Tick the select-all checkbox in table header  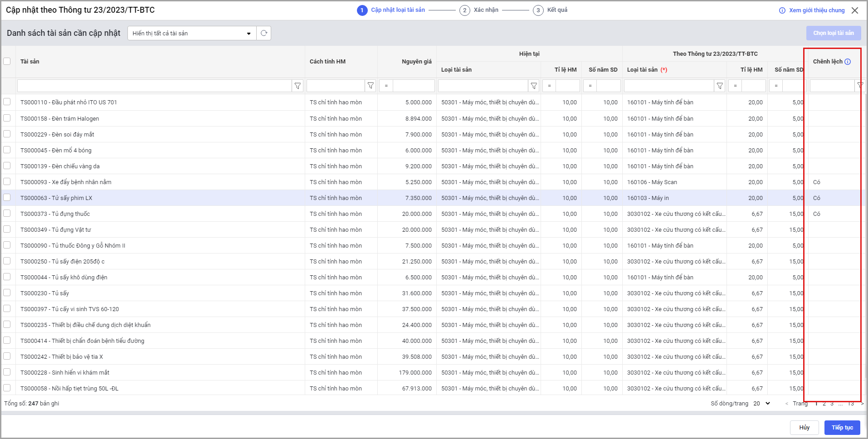[7, 61]
